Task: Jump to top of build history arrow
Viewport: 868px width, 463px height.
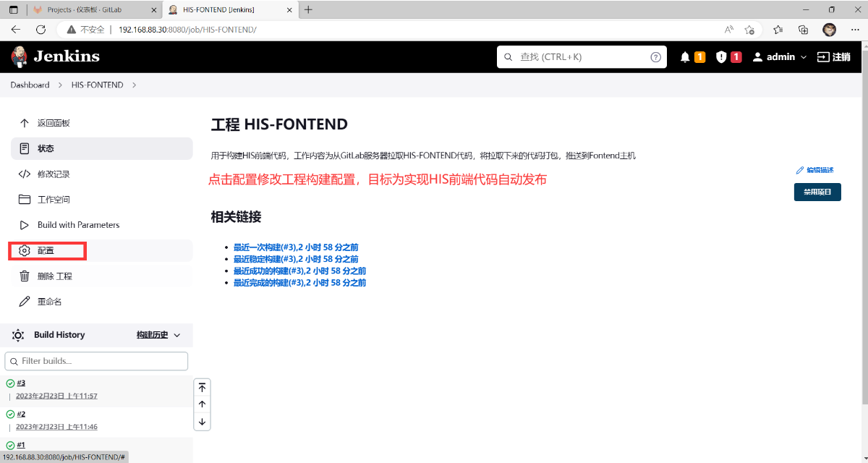Action: click(202, 387)
